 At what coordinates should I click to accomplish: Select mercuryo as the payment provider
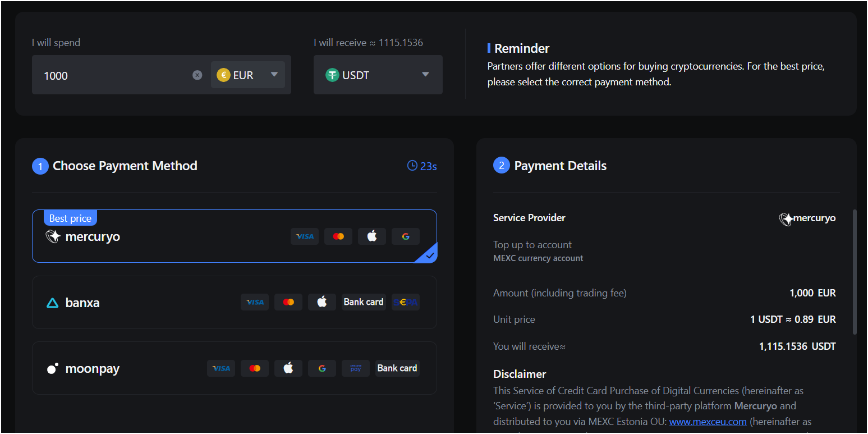click(93, 236)
